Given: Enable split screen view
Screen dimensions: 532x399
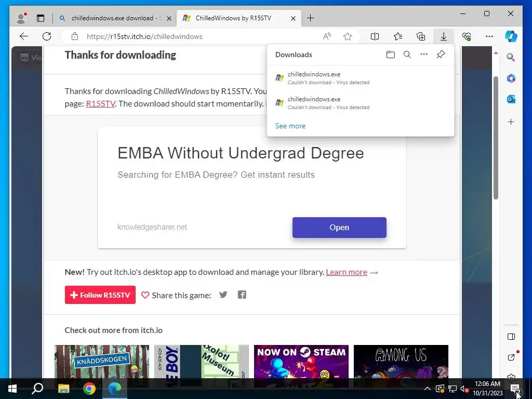Looking at the screenshot, I should 375,36.
